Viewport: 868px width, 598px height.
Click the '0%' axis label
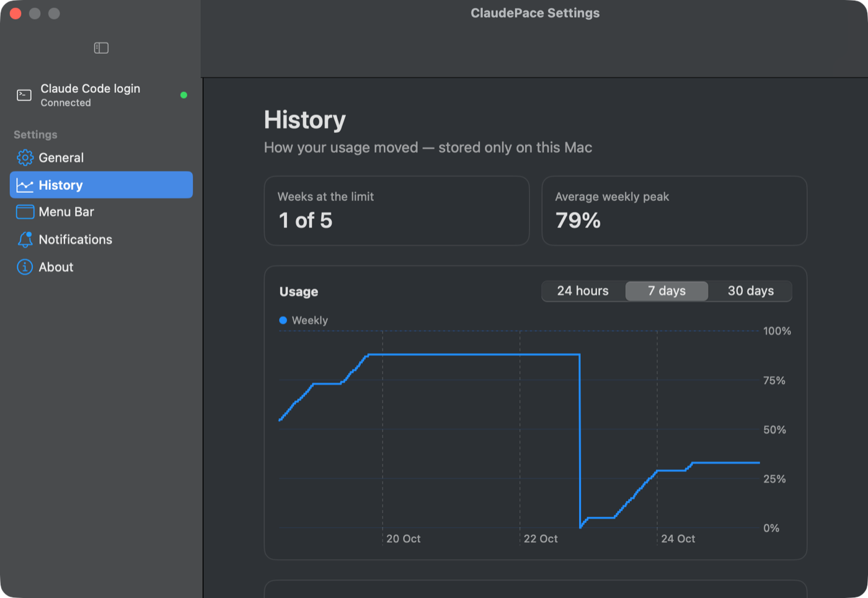click(771, 529)
